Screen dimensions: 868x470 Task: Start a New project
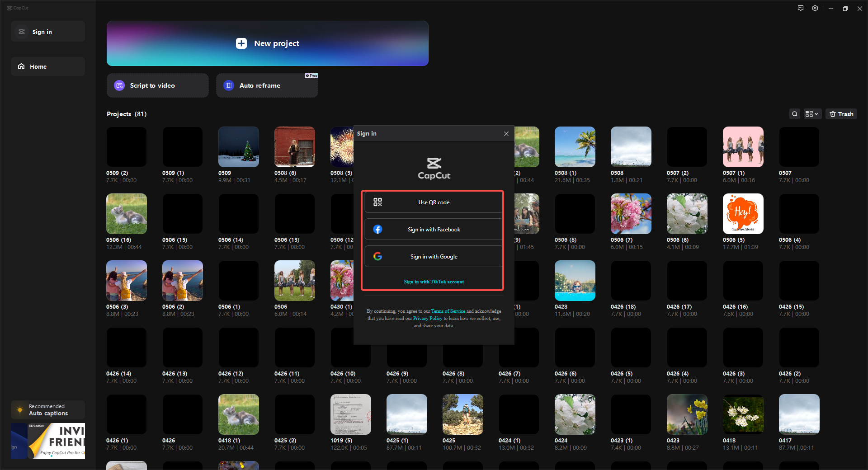268,43
